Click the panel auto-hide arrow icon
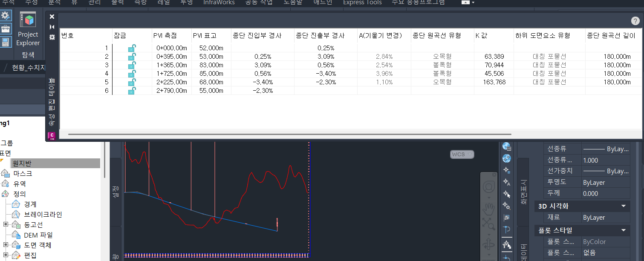 [52, 27]
